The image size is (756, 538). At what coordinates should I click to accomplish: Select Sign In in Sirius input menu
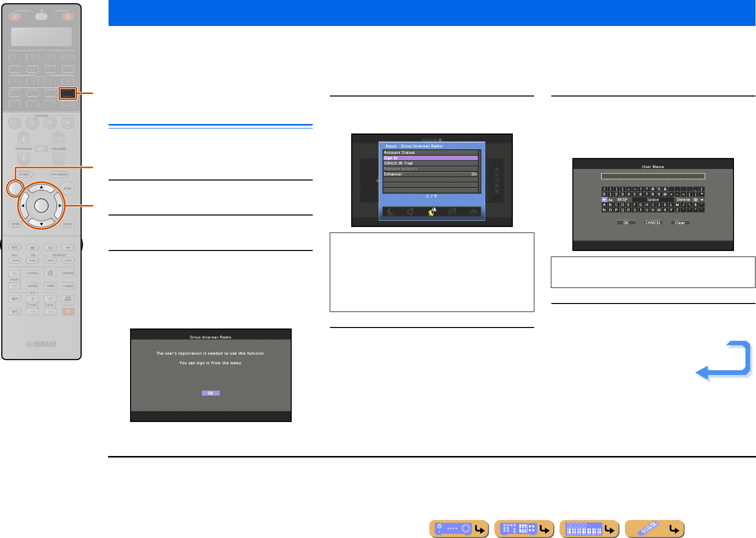coord(431,158)
